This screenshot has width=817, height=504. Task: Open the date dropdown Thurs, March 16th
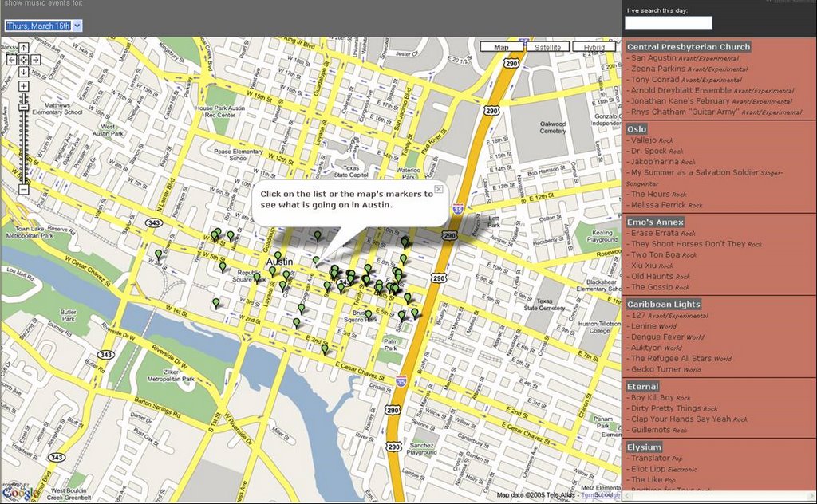coord(44,26)
